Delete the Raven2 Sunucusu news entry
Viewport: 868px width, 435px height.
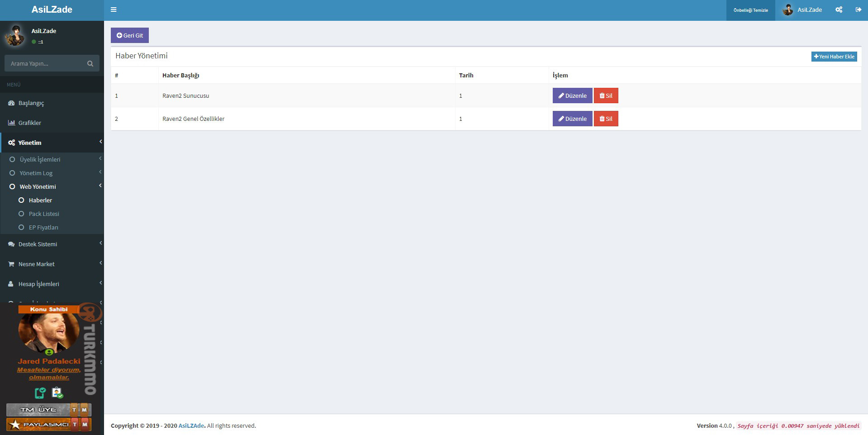click(x=606, y=96)
